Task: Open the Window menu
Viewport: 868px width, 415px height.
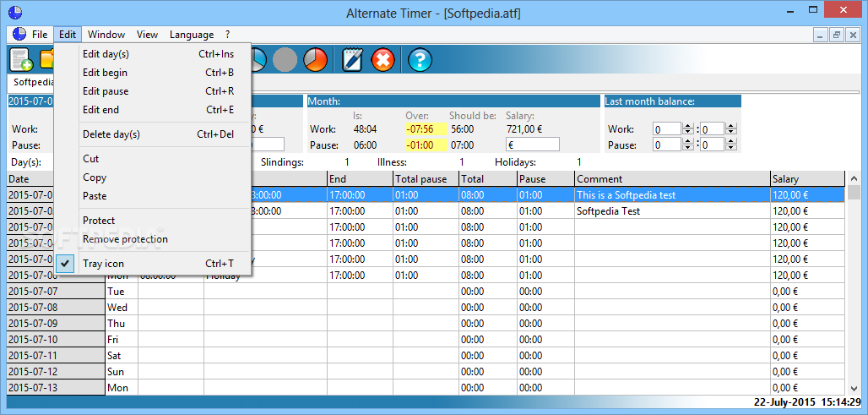Action: tap(106, 35)
